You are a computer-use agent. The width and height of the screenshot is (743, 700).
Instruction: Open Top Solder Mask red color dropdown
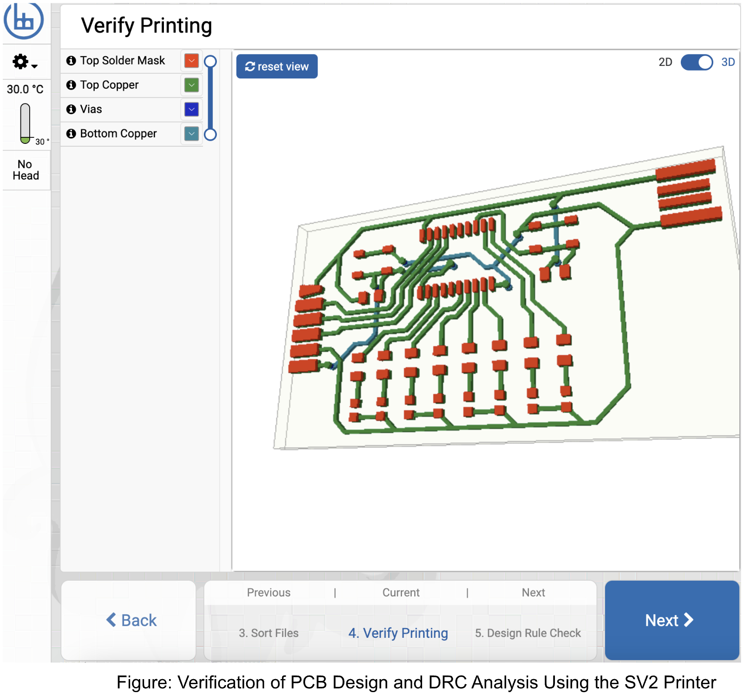point(191,61)
